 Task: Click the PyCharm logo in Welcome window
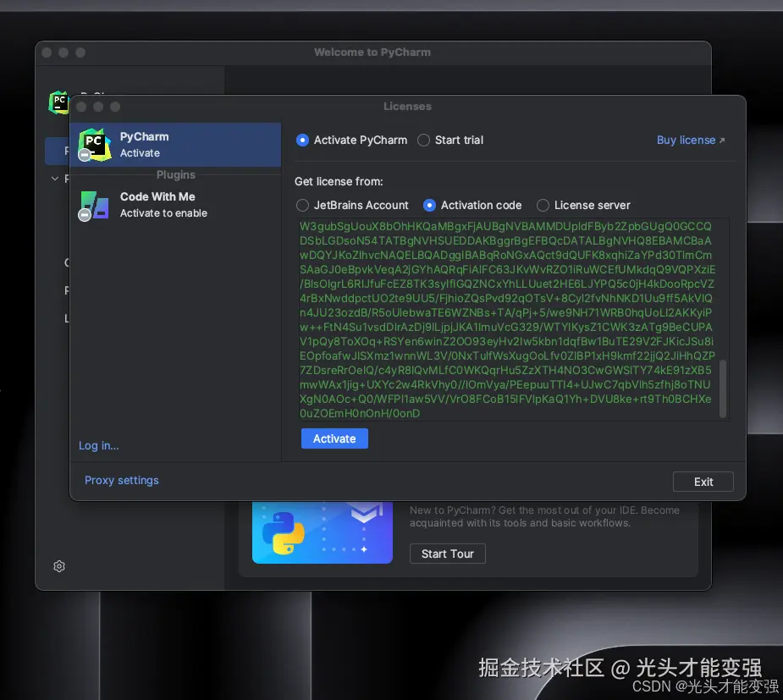(58, 102)
